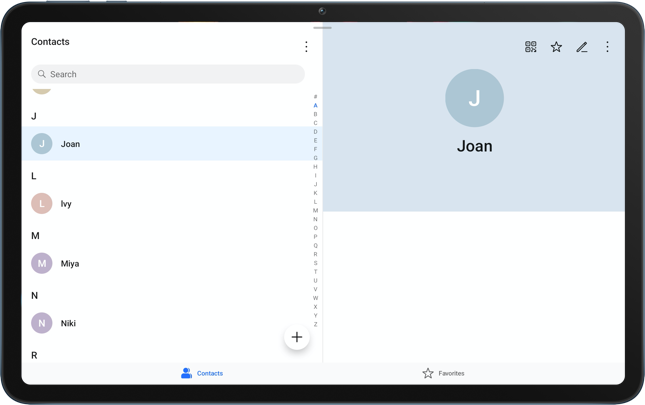The width and height of the screenshot is (645, 405).
Task: Jump to D in the alphabet index
Action: click(x=316, y=132)
